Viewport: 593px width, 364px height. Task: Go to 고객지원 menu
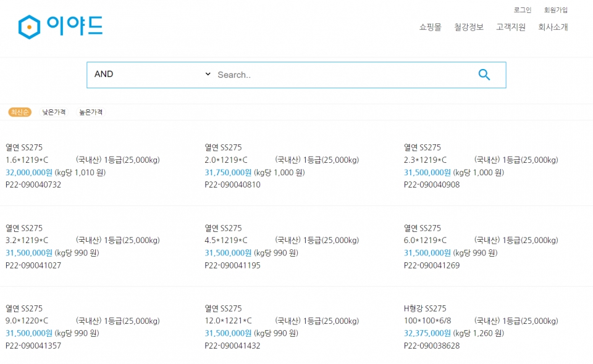point(511,27)
